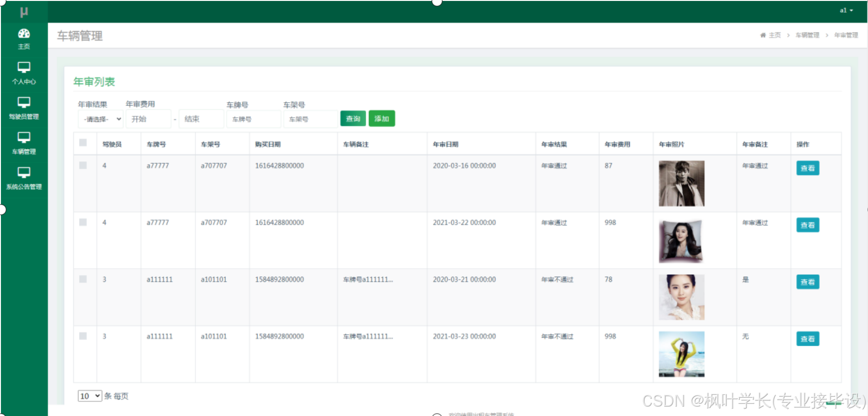Screen dimensions: 868x416
Task: Click 查看 for the 2021-03-23 row
Action: tap(807, 339)
